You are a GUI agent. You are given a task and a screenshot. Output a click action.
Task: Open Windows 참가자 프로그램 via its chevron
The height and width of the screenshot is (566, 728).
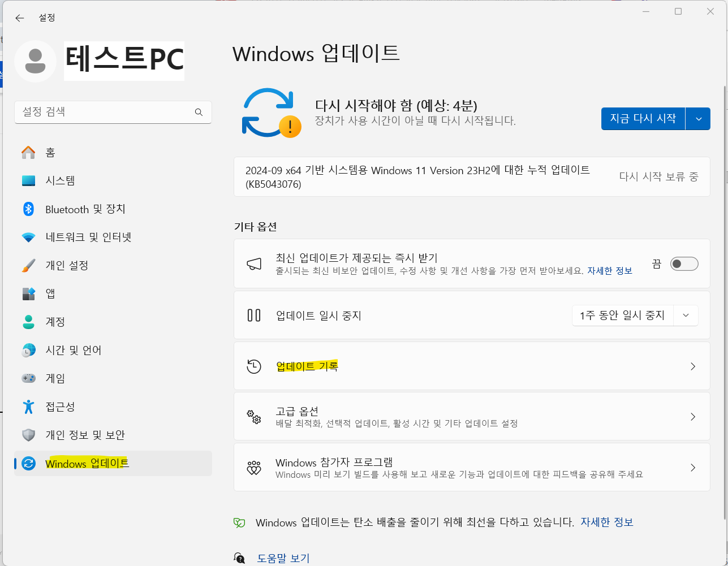[x=693, y=468]
